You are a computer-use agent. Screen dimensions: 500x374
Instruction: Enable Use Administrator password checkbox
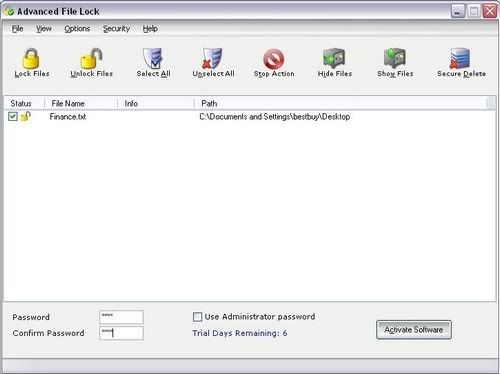(x=197, y=317)
